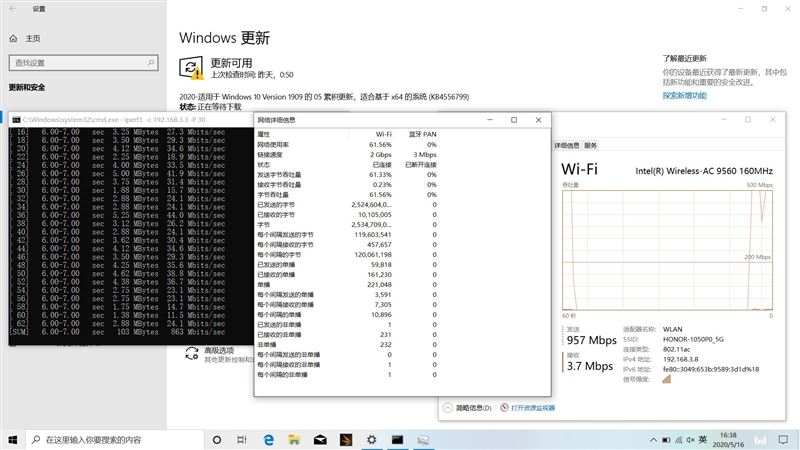Screen dimensions: 800x450
Task: Click the resource monitor icon in Task Manager
Action: click(x=504, y=407)
